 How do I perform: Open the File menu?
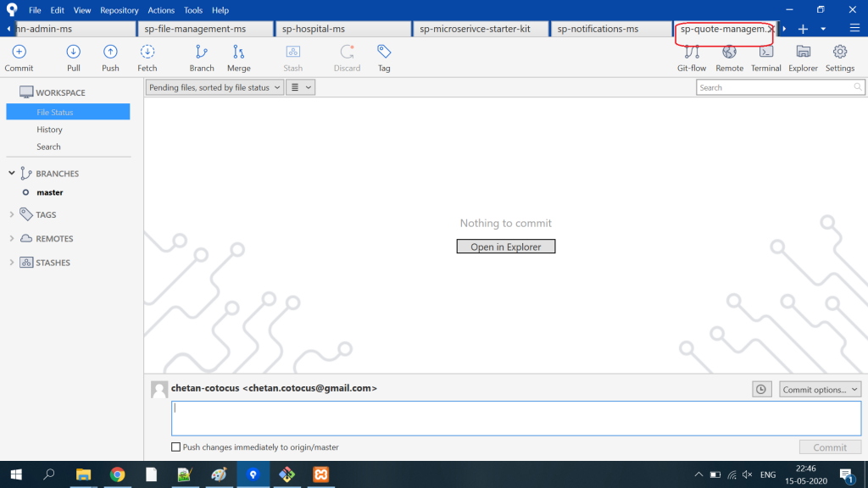click(35, 10)
